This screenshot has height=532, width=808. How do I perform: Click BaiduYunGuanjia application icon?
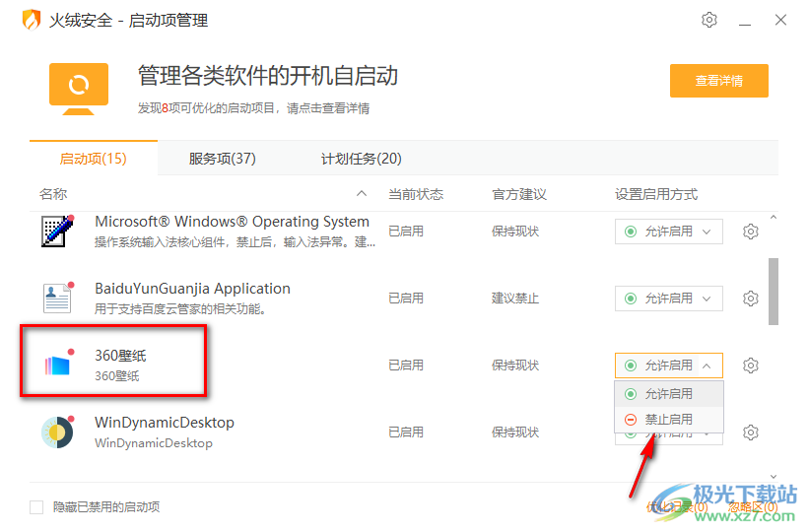point(58,299)
